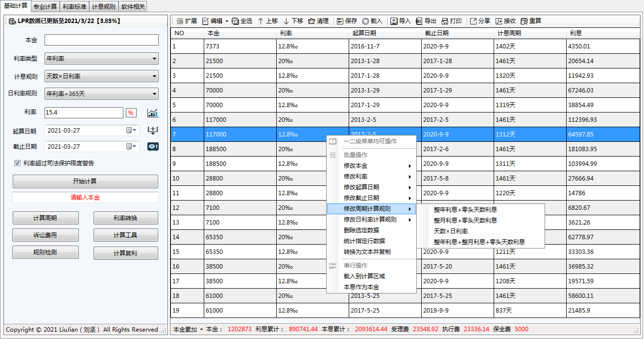Click inside the 本金 input field
The image size is (644, 339).
pos(101,40)
